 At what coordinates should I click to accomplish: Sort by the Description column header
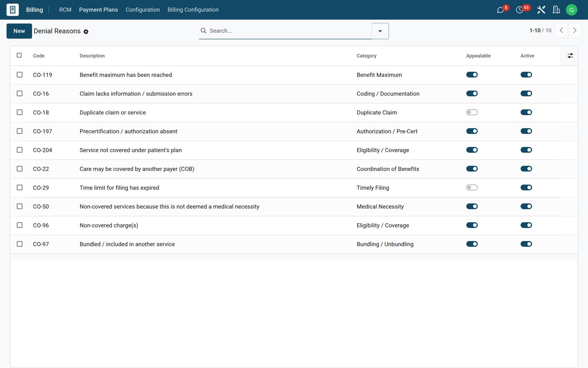[x=92, y=56]
